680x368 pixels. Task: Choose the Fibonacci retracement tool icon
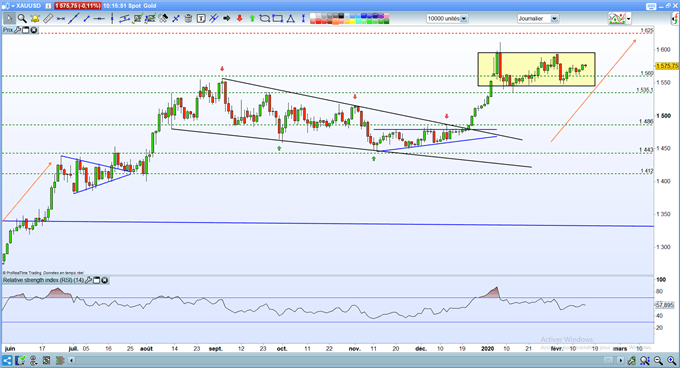pyautogui.click(x=137, y=19)
